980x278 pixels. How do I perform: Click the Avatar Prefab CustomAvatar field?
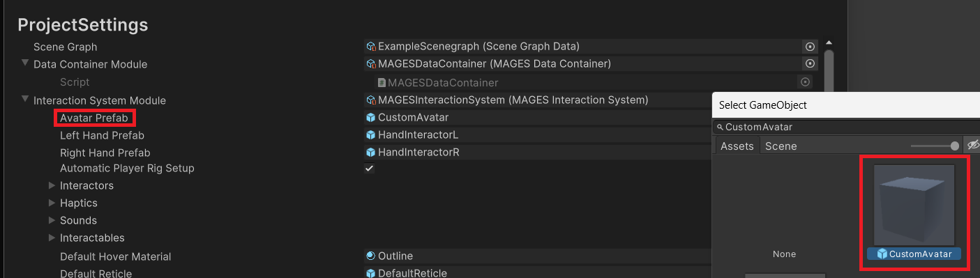pos(538,118)
